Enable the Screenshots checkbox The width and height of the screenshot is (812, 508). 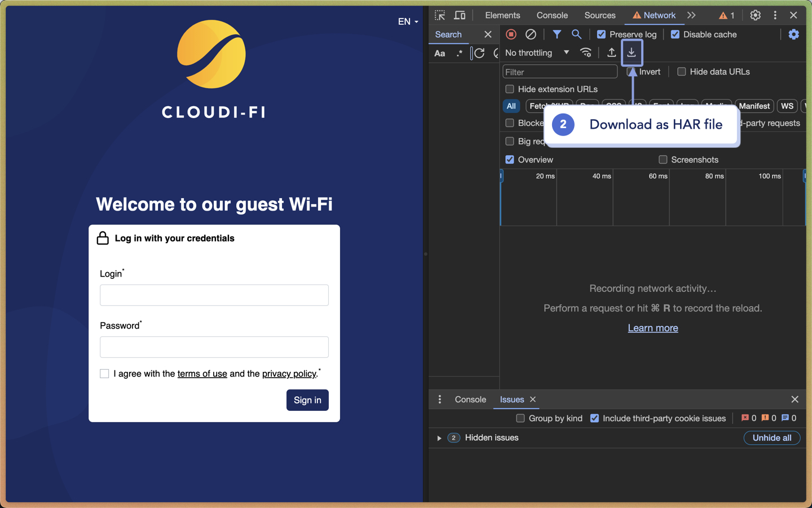coord(663,160)
